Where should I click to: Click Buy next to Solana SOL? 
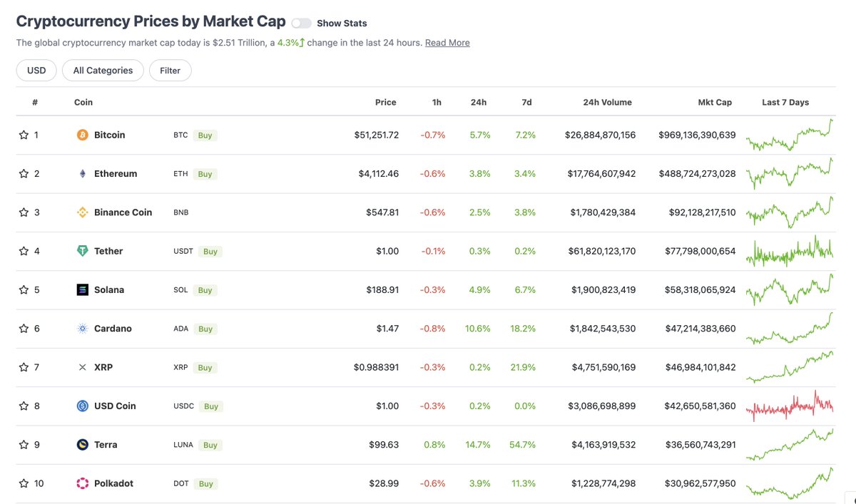tap(205, 290)
